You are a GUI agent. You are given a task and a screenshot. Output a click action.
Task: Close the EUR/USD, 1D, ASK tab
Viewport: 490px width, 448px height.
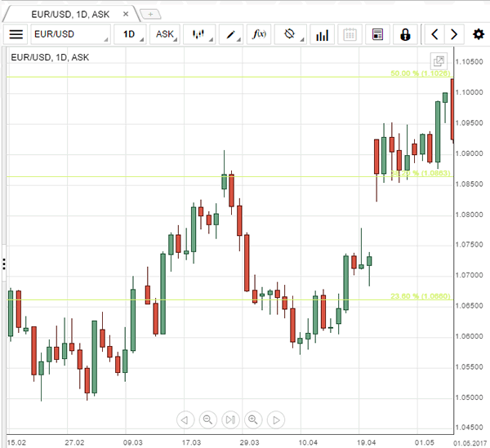[x=126, y=14]
